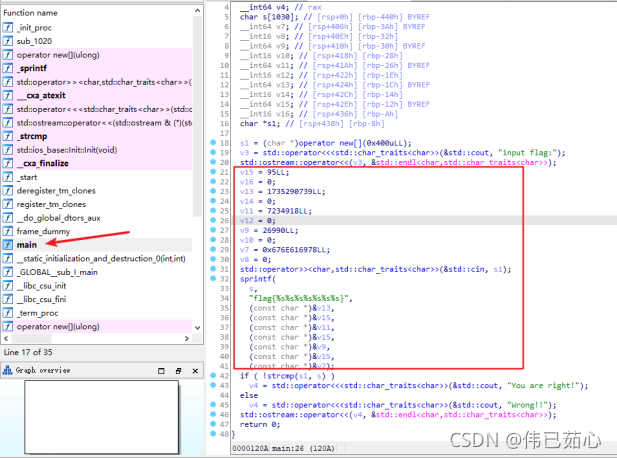The image size is (617, 458).
Task: Click the format string "flag{%s%s%s%s%s%s%s}"
Action: [x=299, y=298]
